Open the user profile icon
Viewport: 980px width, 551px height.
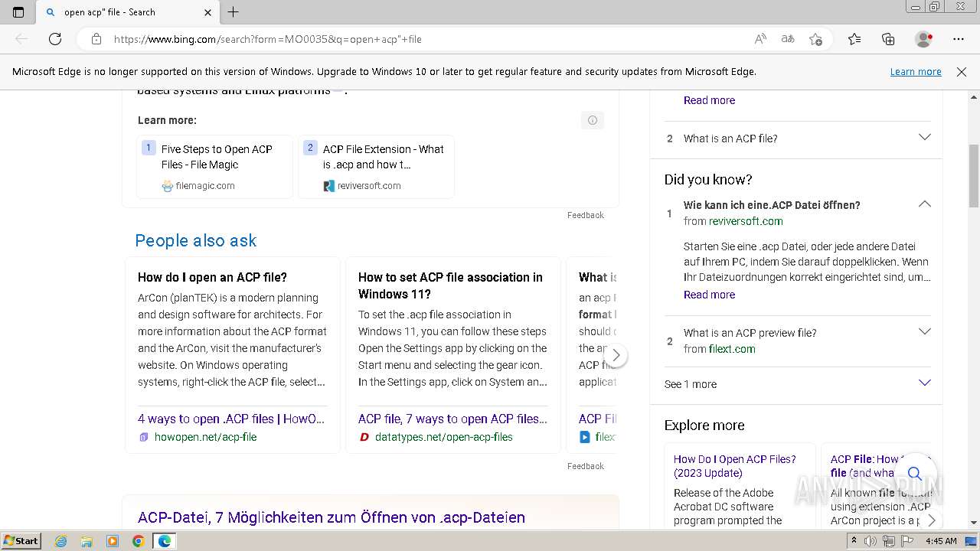924,39
